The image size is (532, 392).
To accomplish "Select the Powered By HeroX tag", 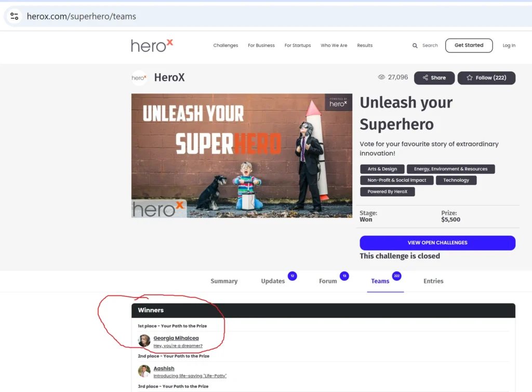I will (388, 192).
